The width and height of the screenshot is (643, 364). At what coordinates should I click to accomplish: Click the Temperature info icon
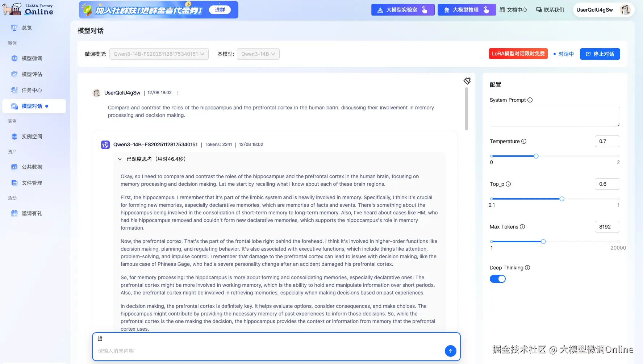click(x=524, y=141)
